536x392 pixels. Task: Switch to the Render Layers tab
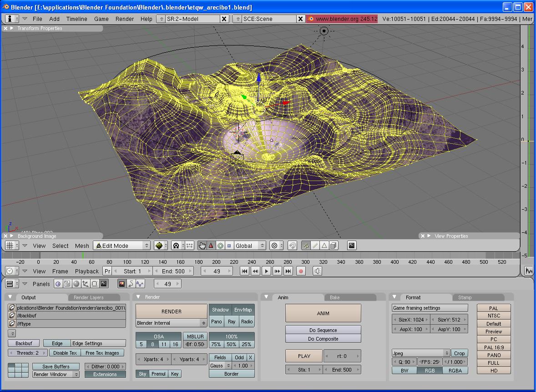click(89, 297)
